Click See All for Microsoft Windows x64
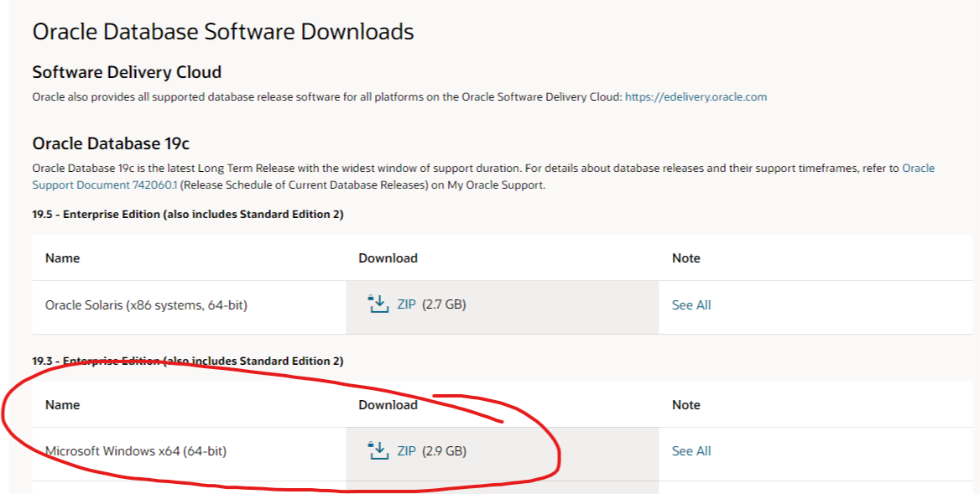The image size is (980, 494). click(691, 451)
